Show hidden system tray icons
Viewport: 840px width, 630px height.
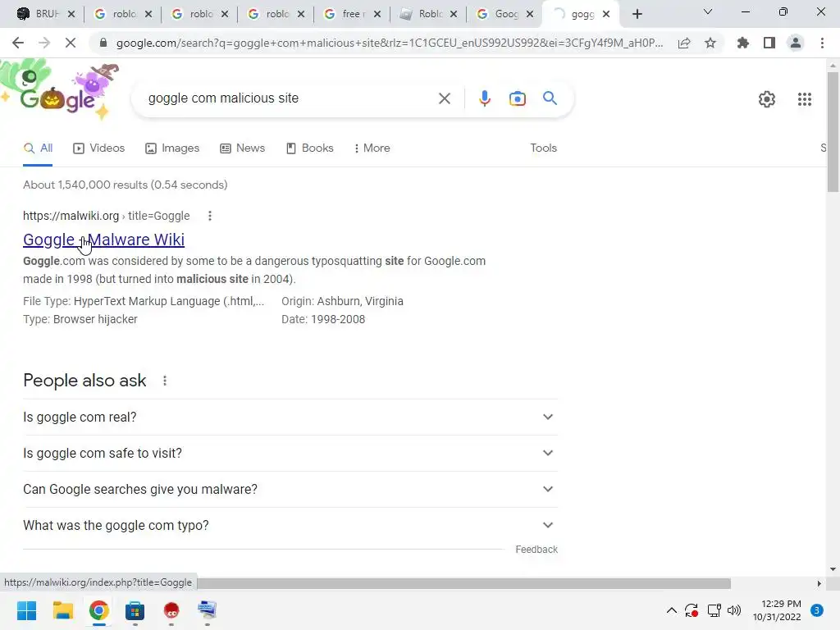coord(671,610)
